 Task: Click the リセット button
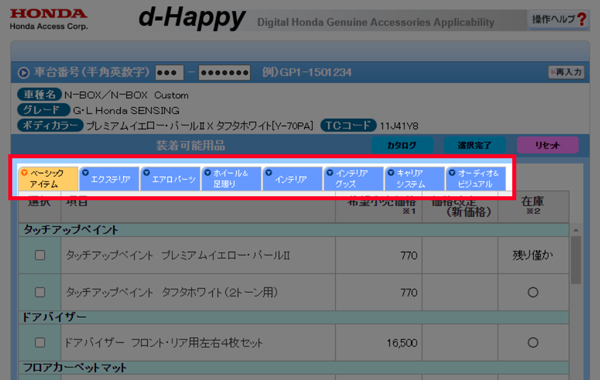coord(548,145)
